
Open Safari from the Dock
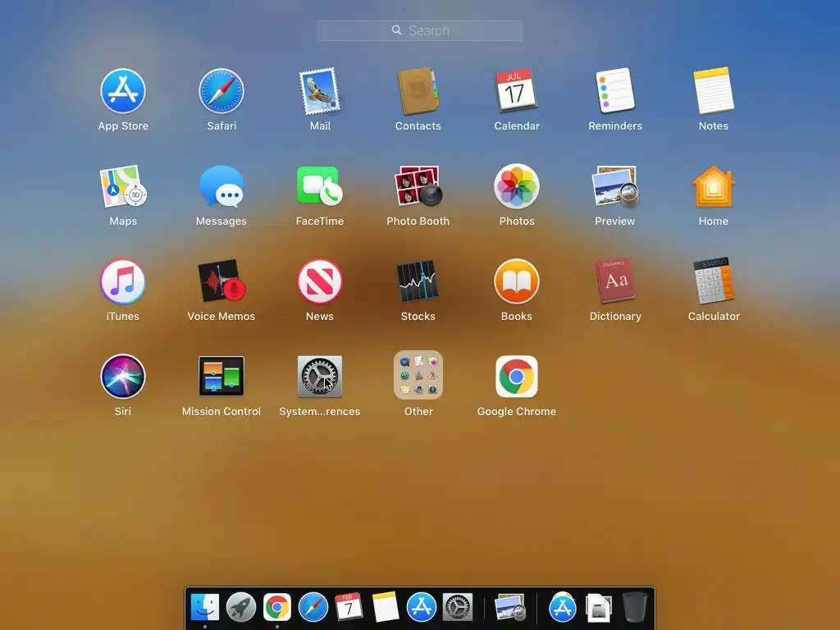click(x=313, y=608)
